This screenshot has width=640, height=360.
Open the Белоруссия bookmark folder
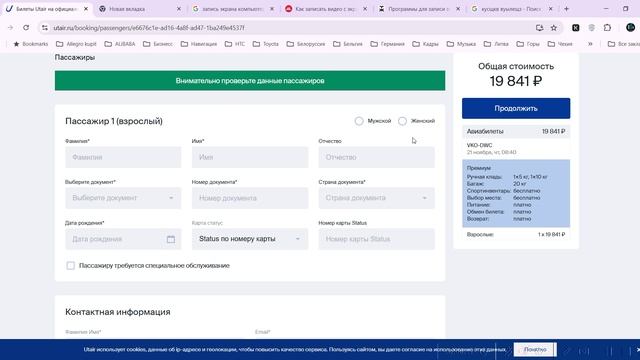click(306, 44)
